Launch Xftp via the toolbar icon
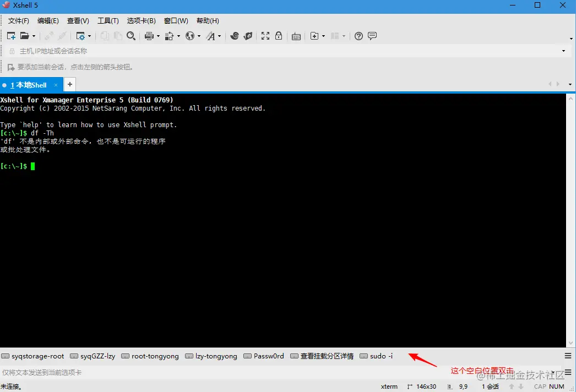This screenshot has width=576, height=392. tap(235, 36)
